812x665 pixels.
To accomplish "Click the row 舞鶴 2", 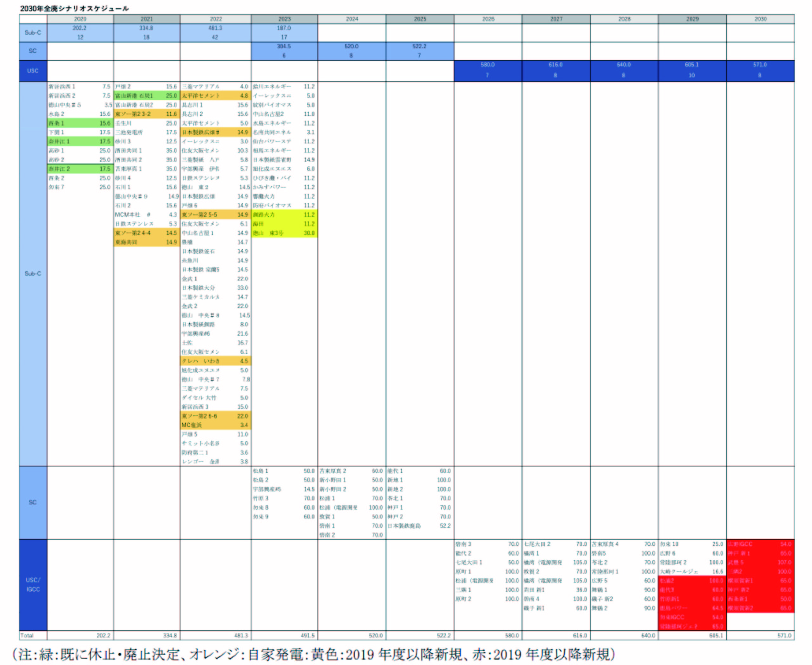I will (624, 608).
